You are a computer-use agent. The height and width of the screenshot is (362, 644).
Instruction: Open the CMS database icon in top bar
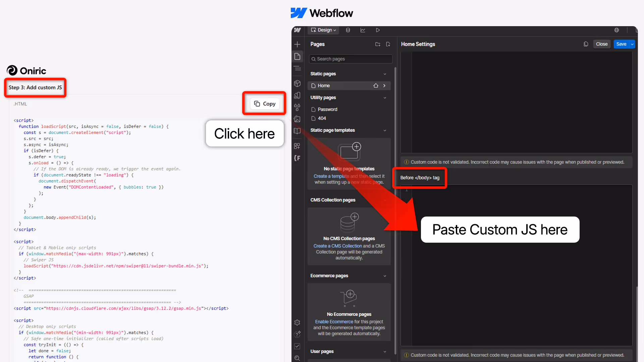click(x=348, y=30)
